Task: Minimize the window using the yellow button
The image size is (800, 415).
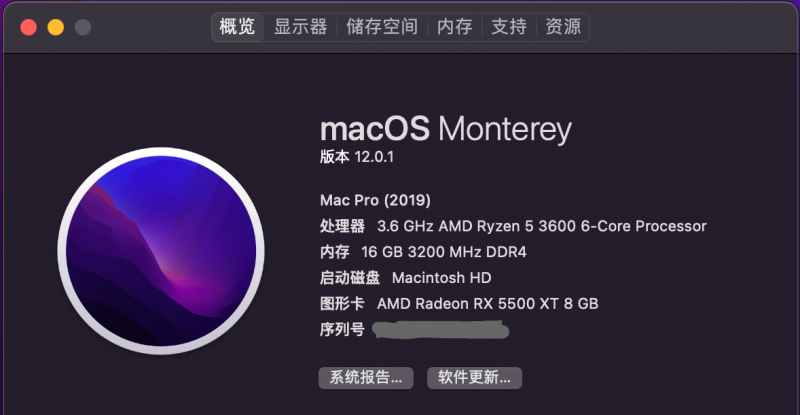Action: click(55, 27)
